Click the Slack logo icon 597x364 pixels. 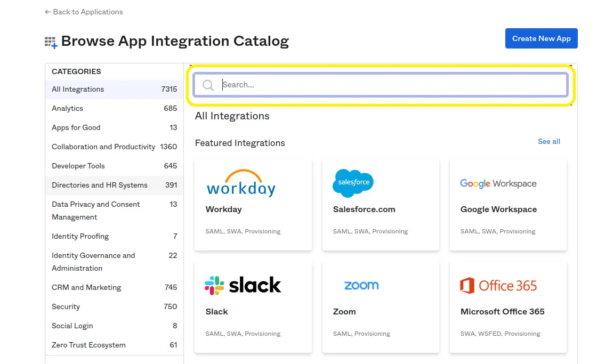pyautogui.click(x=243, y=286)
